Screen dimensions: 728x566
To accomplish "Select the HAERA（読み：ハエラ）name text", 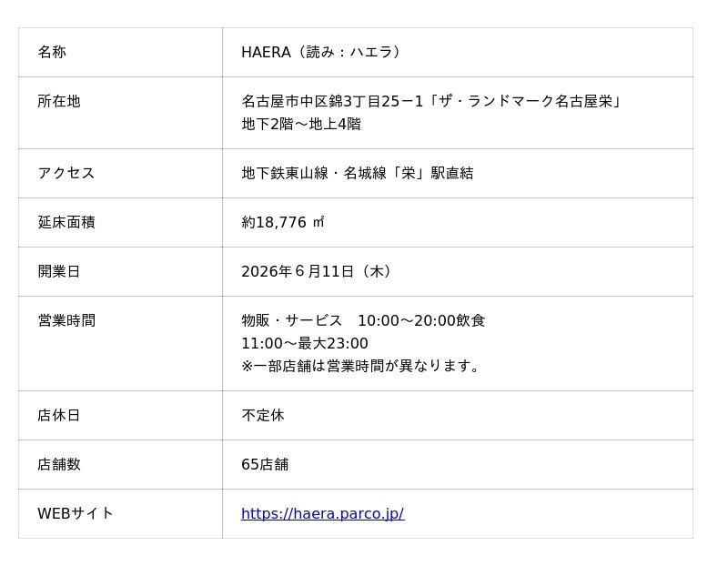I will 321,52.
